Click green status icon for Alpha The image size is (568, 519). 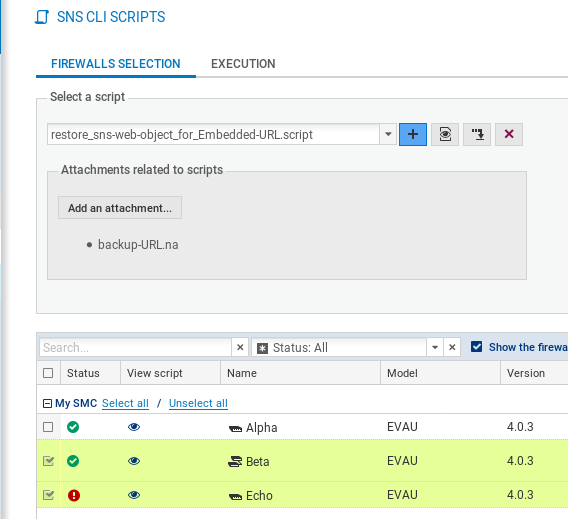[73, 427]
